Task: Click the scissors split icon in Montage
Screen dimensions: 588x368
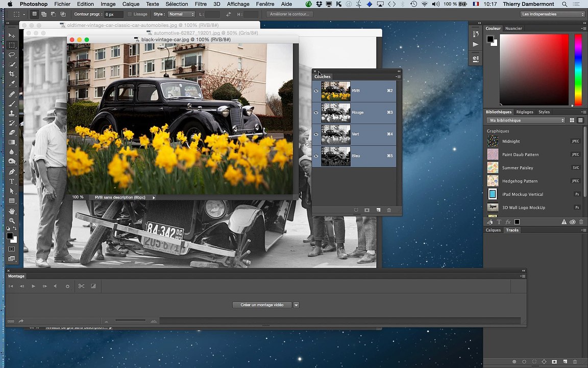Action: click(81, 286)
